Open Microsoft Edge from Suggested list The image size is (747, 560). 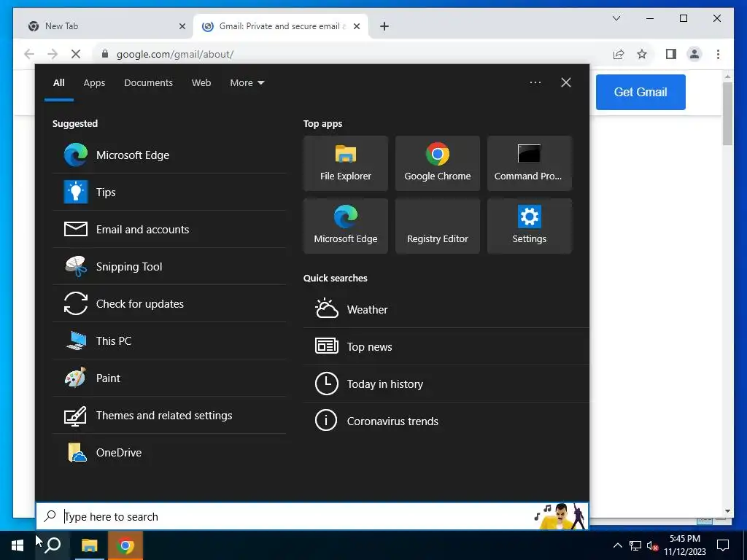(169, 155)
